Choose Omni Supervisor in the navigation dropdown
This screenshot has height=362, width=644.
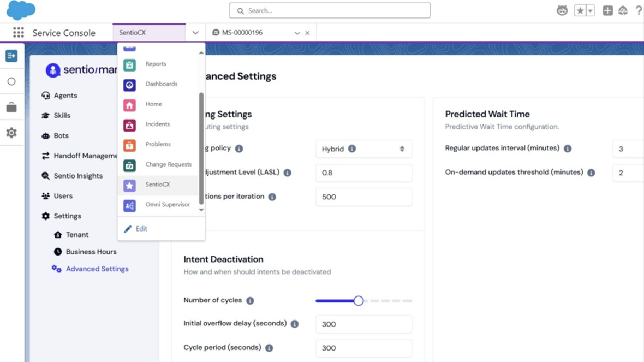[158, 205]
